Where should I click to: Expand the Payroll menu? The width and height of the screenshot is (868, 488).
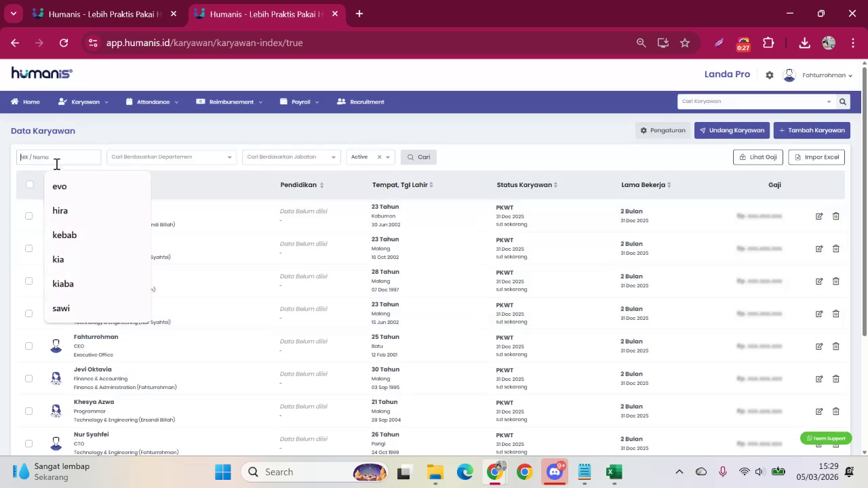click(300, 102)
